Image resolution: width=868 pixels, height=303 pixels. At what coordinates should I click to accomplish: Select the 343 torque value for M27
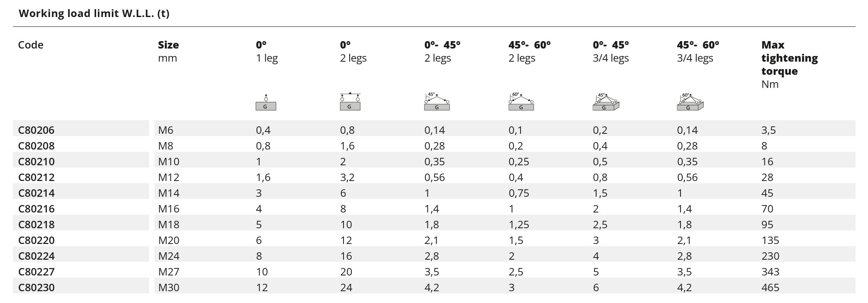[x=770, y=272]
